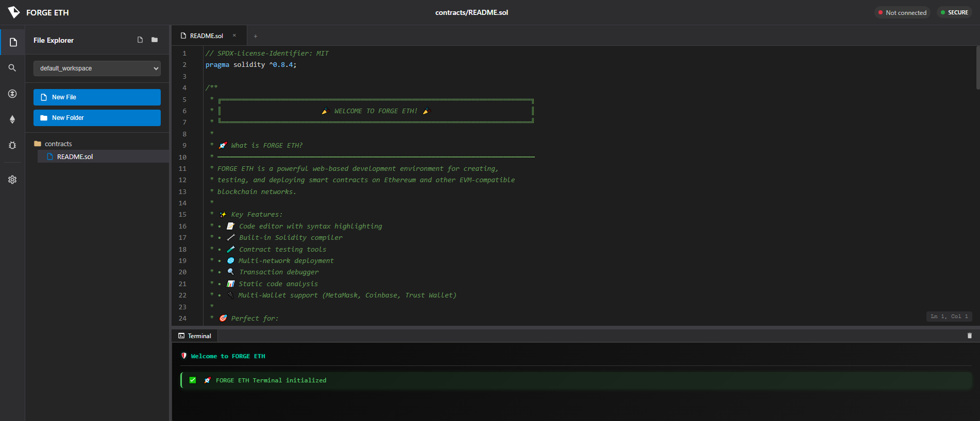Click 'FORGE ETH Terminal initialized' message

[271, 380]
